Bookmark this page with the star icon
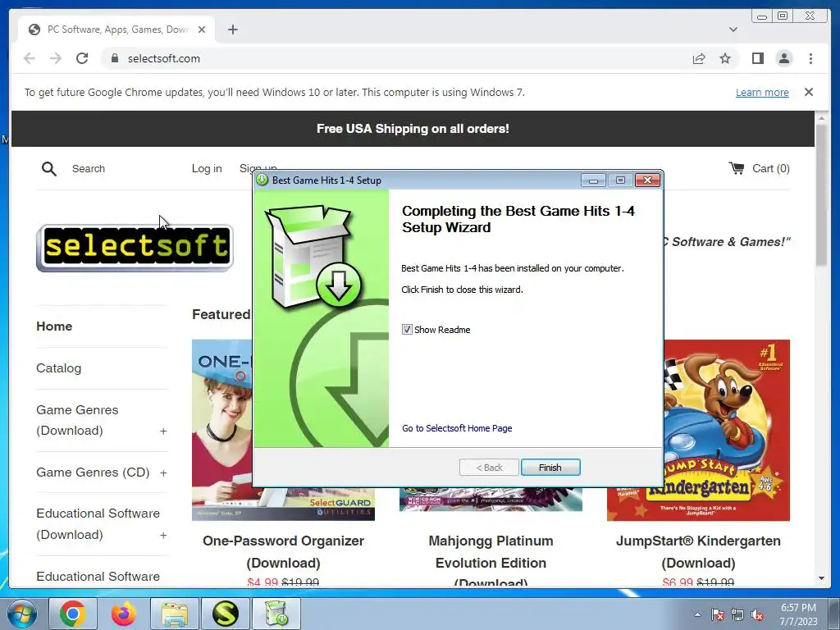 pos(725,58)
